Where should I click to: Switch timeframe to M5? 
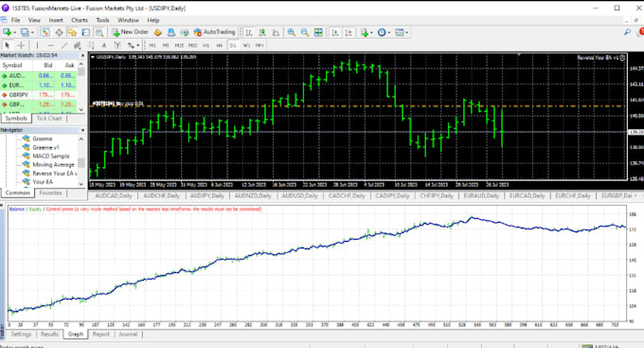166,46
